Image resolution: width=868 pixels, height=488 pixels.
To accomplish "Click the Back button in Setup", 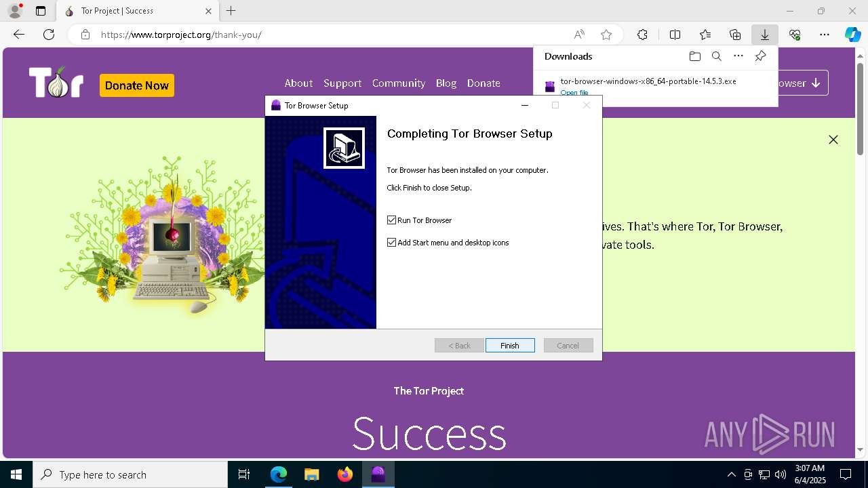I will (459, 346).
